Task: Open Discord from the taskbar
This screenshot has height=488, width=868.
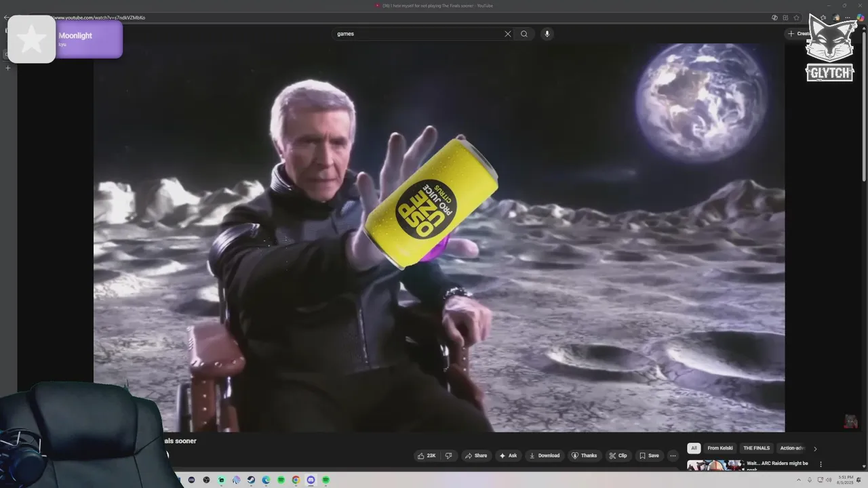Action: 311,480
